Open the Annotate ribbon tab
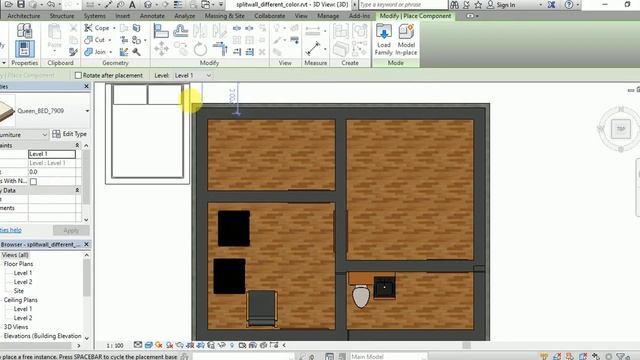 tap(152, 16)
